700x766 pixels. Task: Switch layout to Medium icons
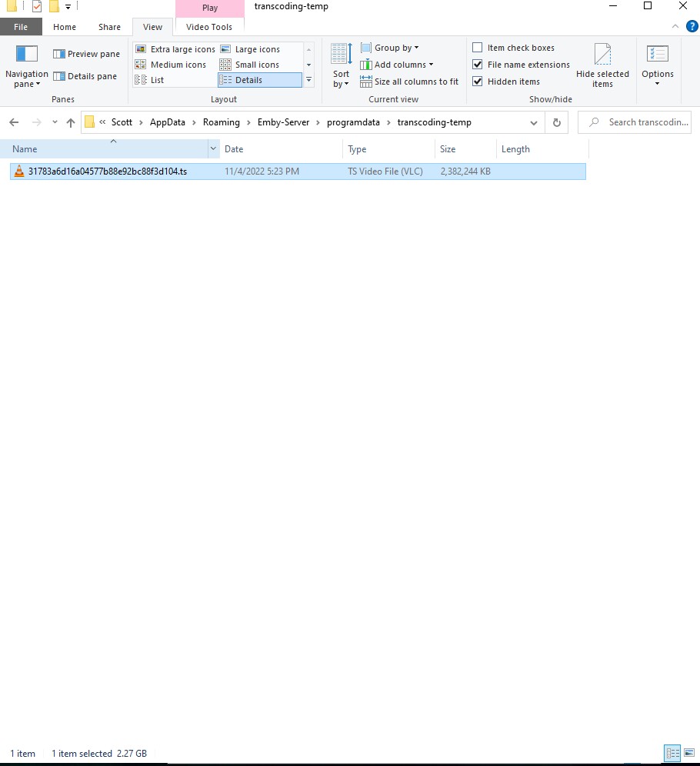pos(171,65)
